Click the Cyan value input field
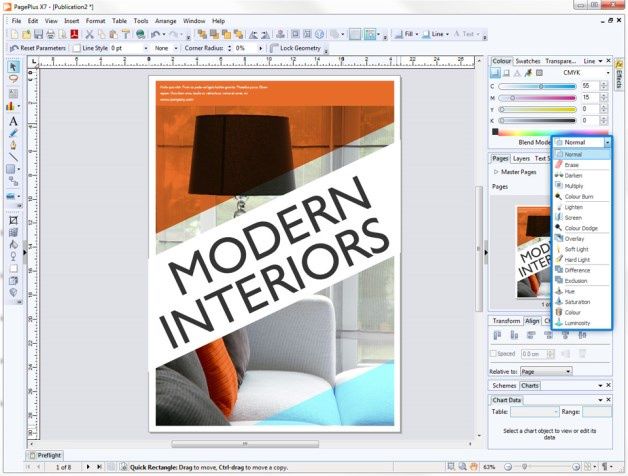The width and height of the screenshot is (628, 476). 590,86
